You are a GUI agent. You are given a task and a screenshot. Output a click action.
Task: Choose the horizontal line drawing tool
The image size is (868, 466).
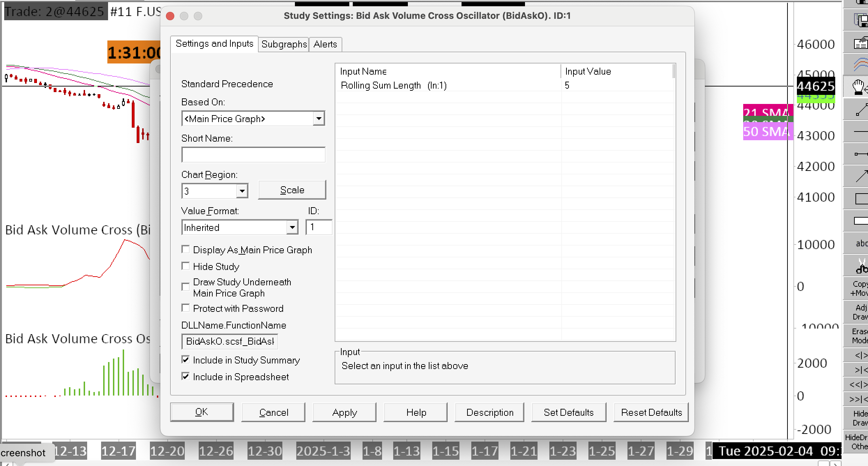pos(860,131)
